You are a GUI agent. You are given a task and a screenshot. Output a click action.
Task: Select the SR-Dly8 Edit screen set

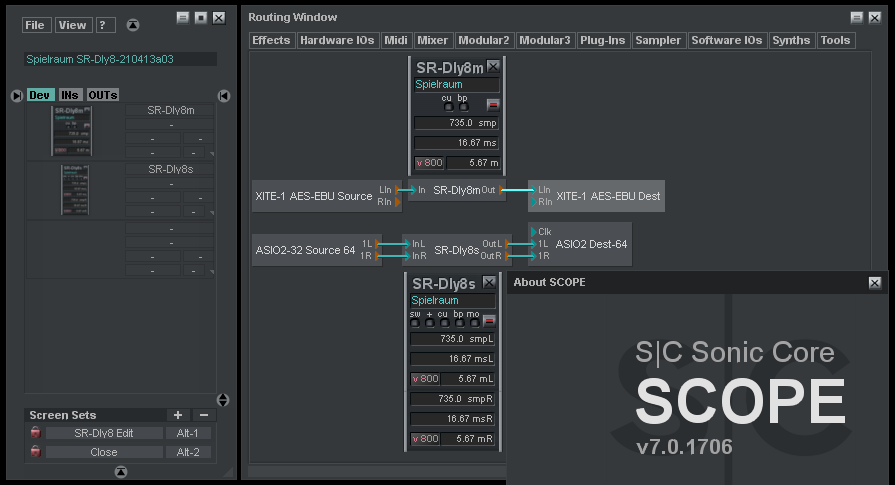(x=104, y=433)
